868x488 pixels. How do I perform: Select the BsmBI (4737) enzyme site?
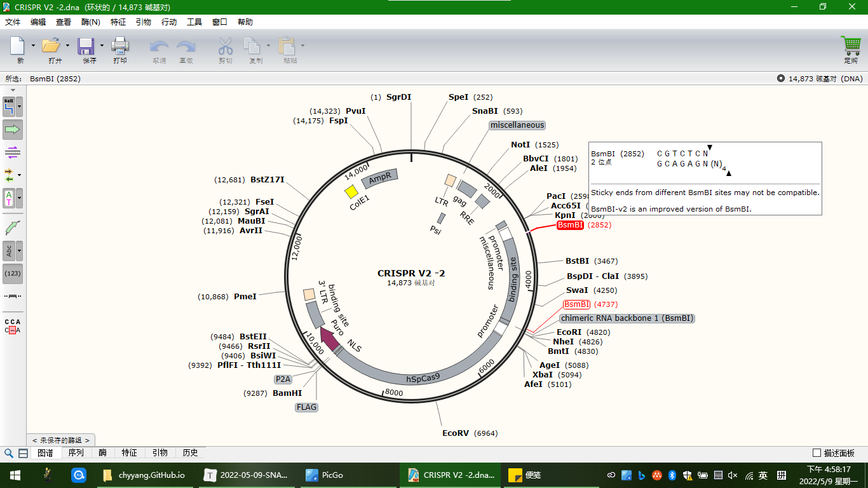point(577,304)
